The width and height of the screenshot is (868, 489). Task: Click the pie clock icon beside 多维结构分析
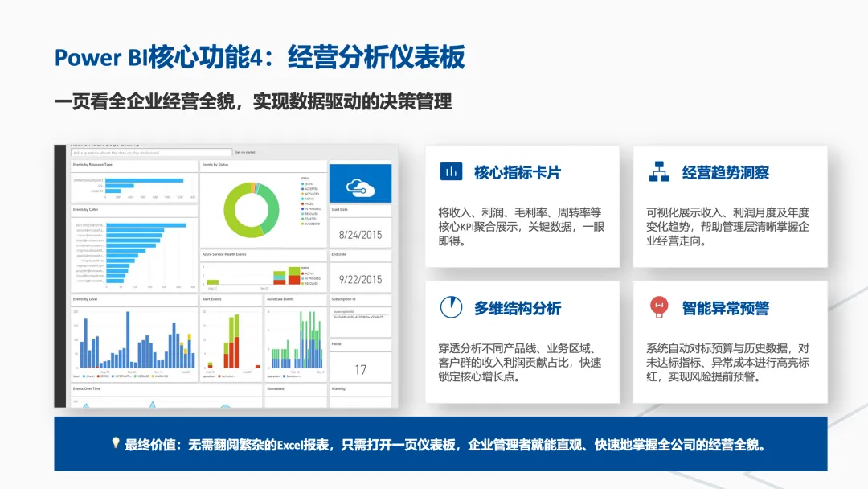click(x=451, y=306)
